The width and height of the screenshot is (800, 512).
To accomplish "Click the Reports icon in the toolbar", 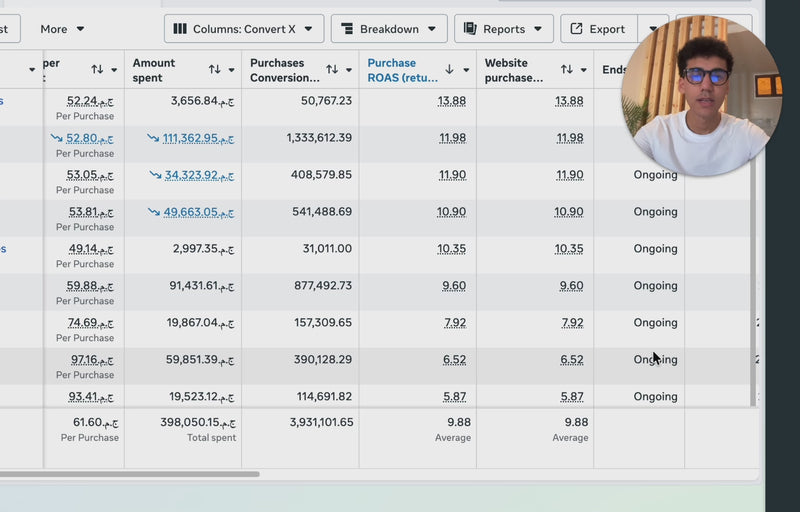I will [470, 29].
